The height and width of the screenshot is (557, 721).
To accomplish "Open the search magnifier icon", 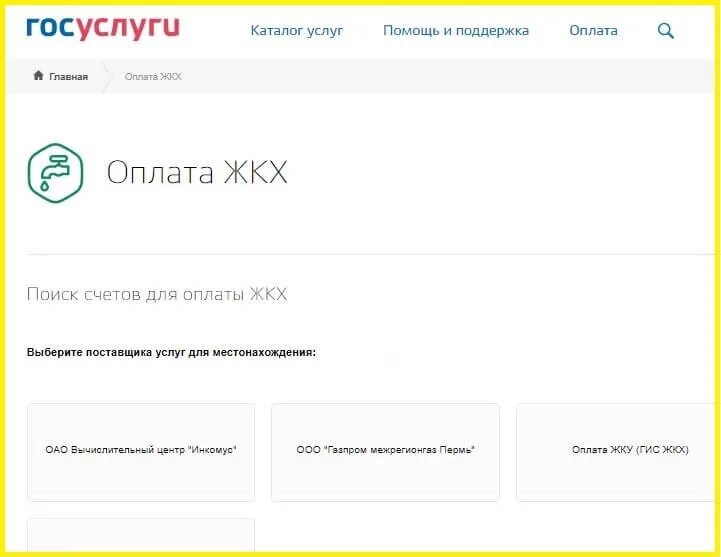I will [665, 31].
